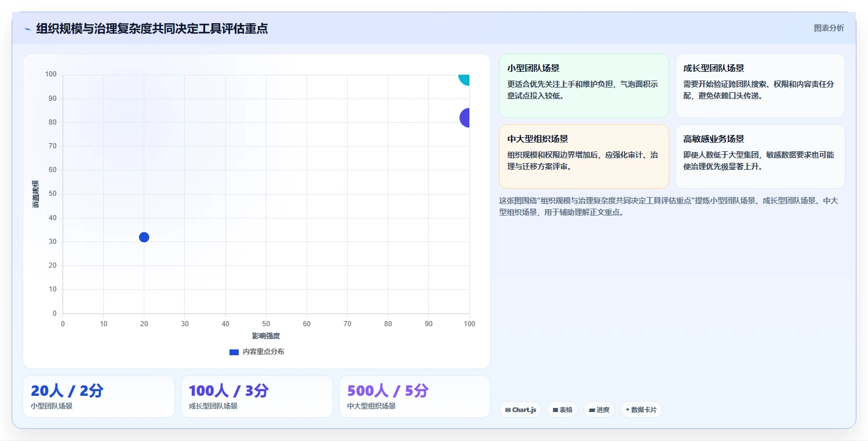Click the description text 即使人数低于大型集团
Image resolution: width=868 pixels, height=441 pixels.
tap(759, 161)
